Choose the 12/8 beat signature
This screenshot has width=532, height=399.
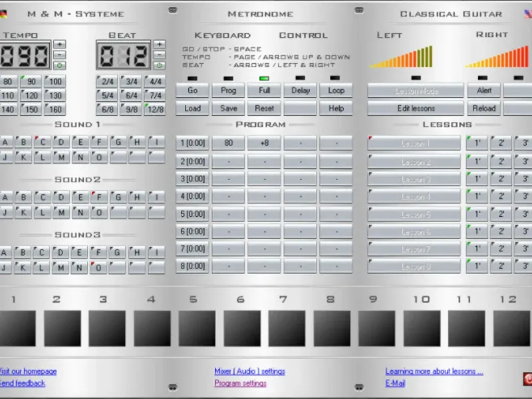tap(155, 109)
